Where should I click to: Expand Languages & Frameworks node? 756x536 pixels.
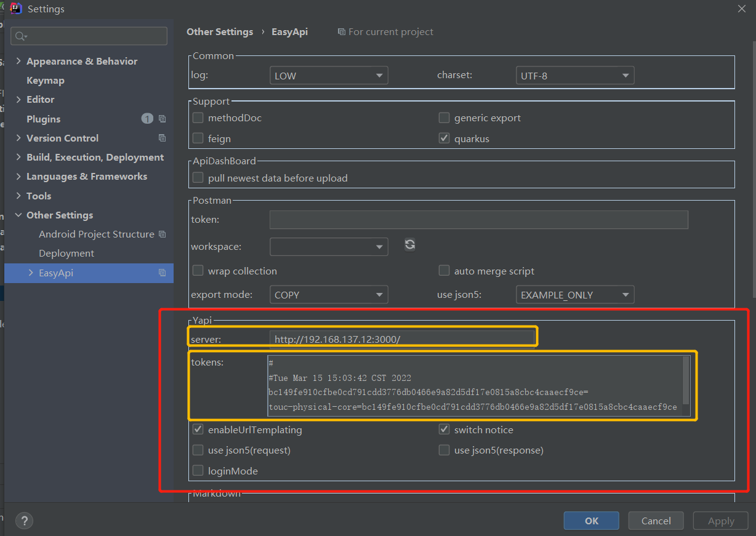coord(18,176)
